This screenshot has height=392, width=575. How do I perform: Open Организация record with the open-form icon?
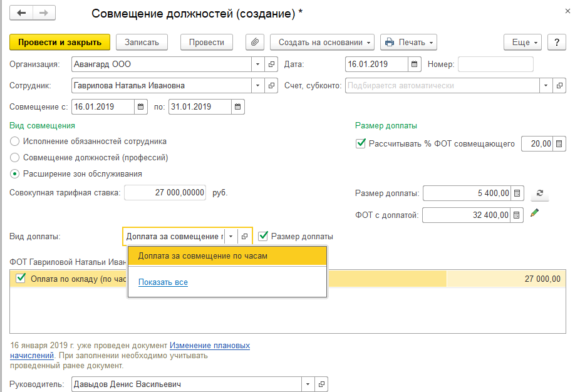(x=272, y=64)
